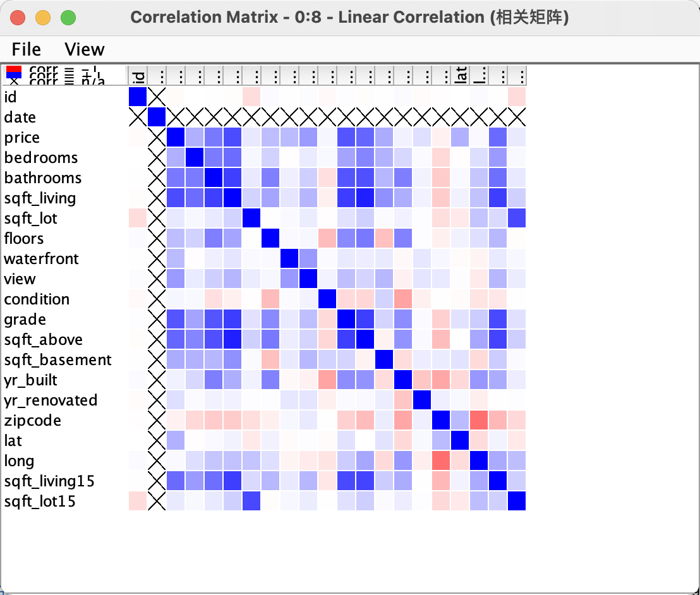Minimize the Correlation Matrix window
This screenshot has width=700, height=595.
tap(43, 18)
